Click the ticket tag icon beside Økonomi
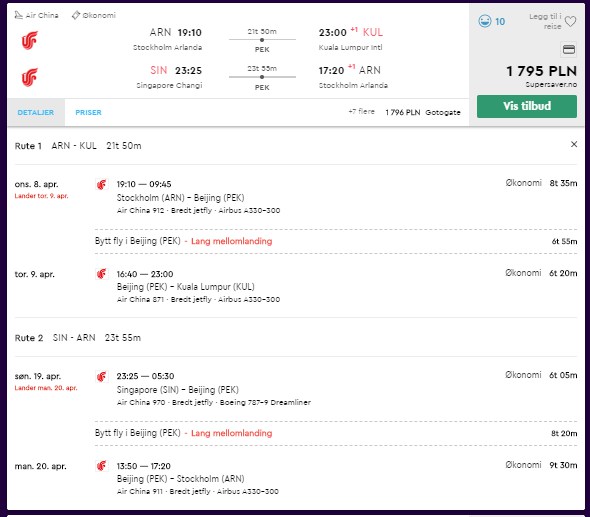 click(76, 15)
